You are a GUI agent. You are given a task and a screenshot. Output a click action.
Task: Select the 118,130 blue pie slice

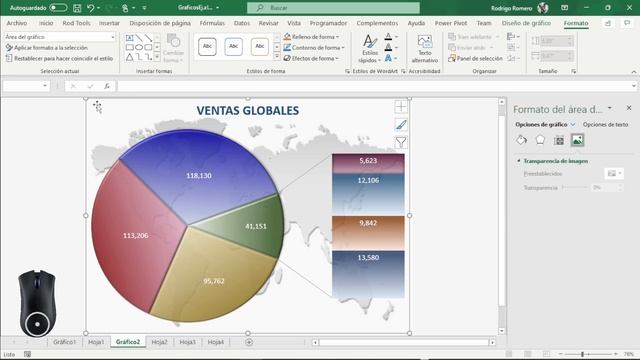click(199, 176)
